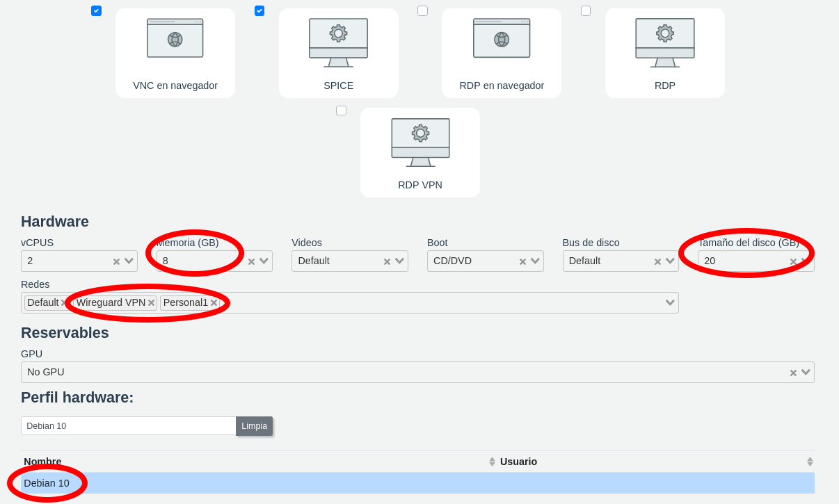Viewport: 839px width, 504px height.
Task: Expand the Boot CD/DVD dropdown
Action: point(535,261)
